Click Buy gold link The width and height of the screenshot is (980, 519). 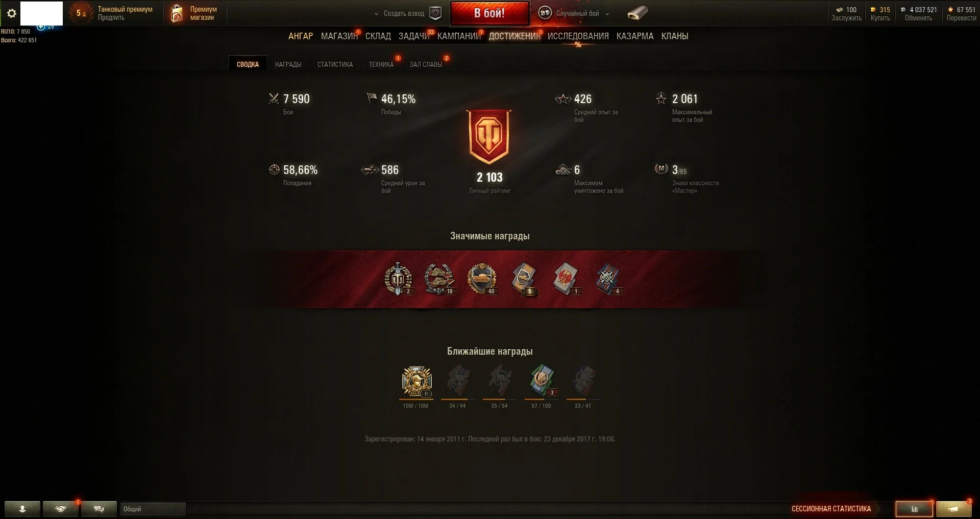click(880, 18)
